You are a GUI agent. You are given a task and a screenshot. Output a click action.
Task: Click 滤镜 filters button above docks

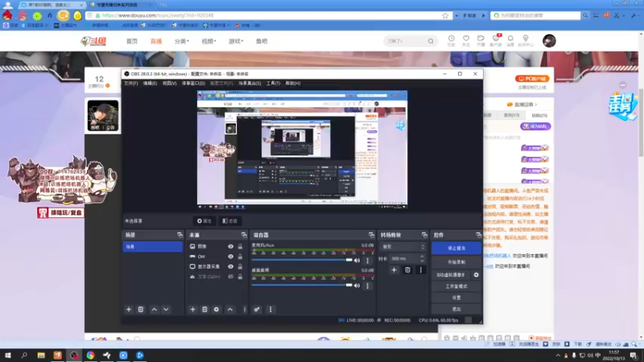click(x=229, y=220)
